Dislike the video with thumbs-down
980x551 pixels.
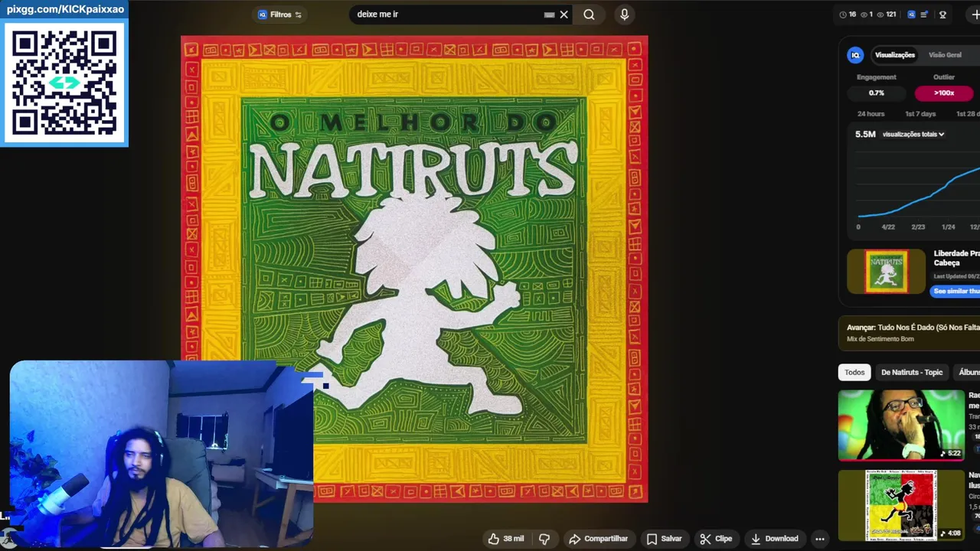point(544,539)
